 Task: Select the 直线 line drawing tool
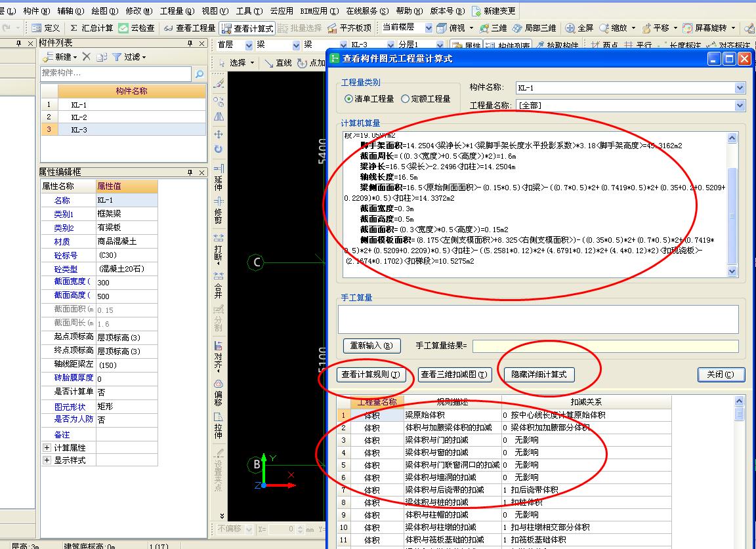click(279, 63)
